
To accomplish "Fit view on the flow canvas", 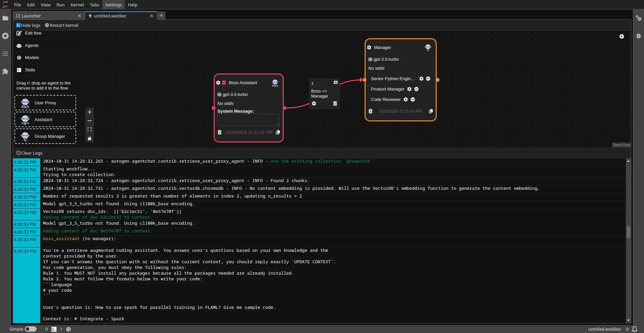I will click(90, 129).
